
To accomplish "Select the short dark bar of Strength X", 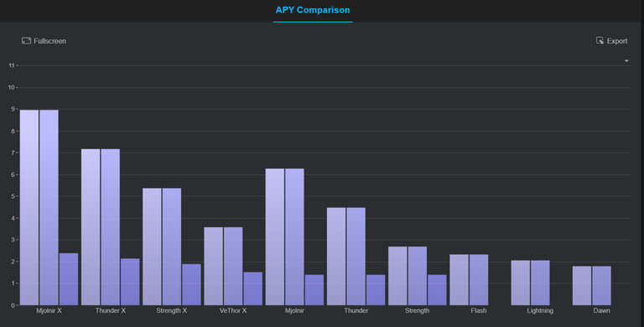I will click(191, 285).
